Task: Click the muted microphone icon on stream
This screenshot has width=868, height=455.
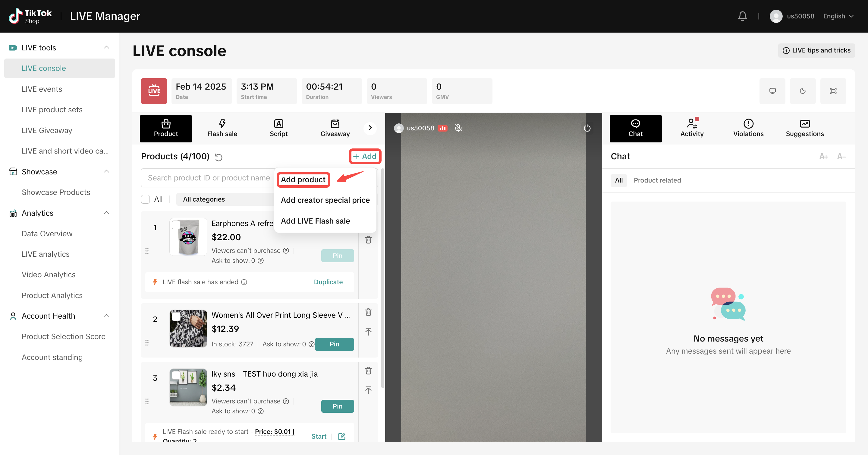Action: [x=458, y=128]
